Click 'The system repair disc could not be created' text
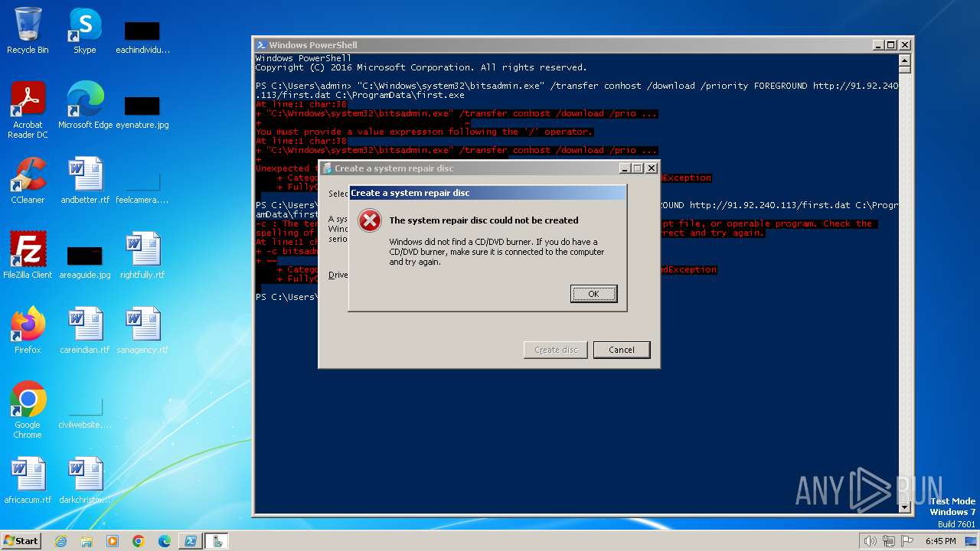The image size is (980, 551). coord(484,220)
